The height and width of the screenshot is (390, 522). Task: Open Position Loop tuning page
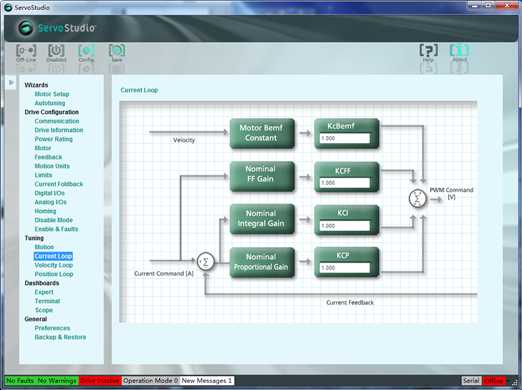tap(54, 274)
